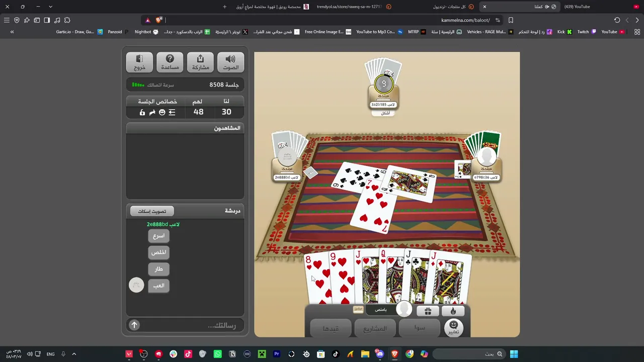Open Minecraft from the taskbar
Image resolution: width=644 pixels, height=362 pixels.
(262, 354)
